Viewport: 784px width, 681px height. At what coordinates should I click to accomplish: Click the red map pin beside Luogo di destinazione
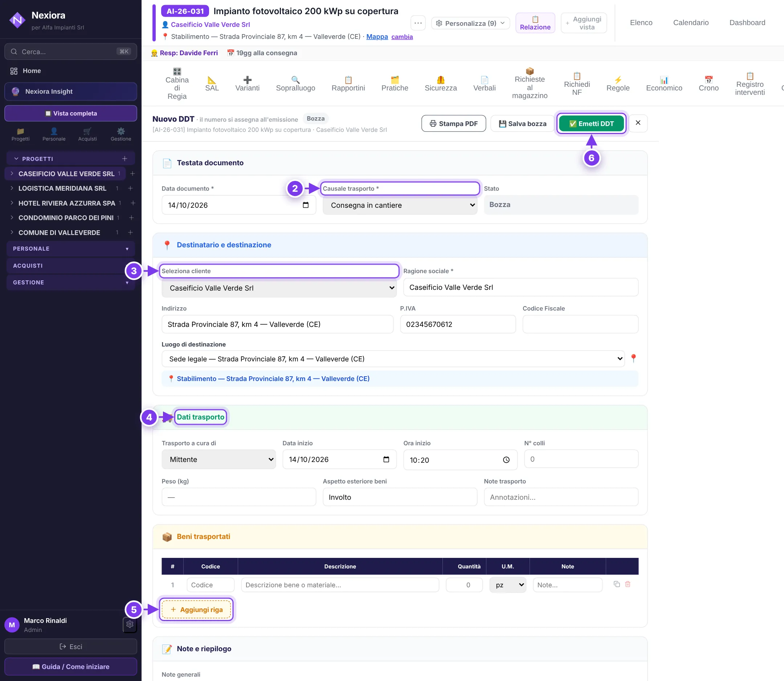pos(633,358)
